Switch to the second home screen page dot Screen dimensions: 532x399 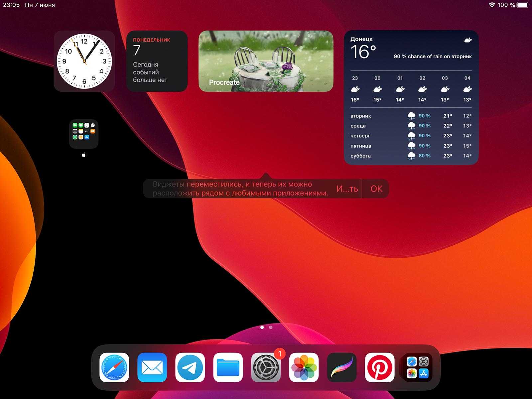271,328
